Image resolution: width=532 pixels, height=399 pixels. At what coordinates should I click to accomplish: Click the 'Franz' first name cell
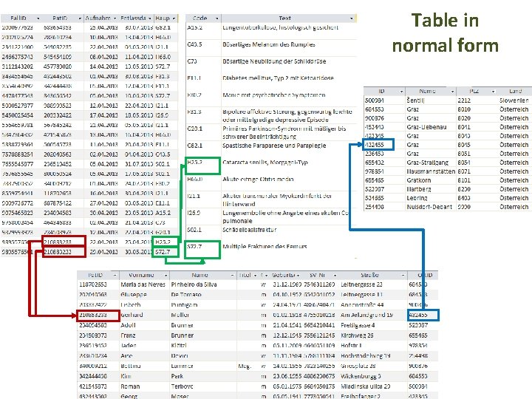[128, 335]
